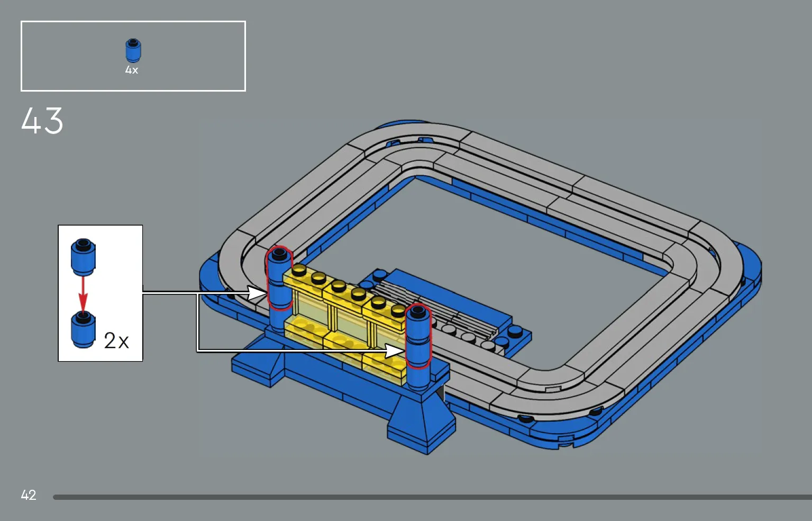The height and width of the screenshot is (521, 812).
Task: Click the upper blue brick in the callout
Action: click(x=83, y=257)
